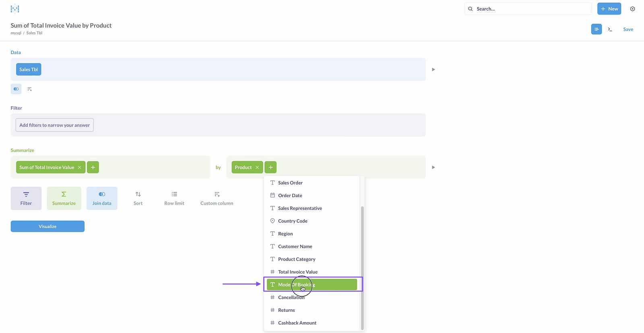Open the native SQL console icon
Screen dimensions: 644x333
tap(610, 29)
